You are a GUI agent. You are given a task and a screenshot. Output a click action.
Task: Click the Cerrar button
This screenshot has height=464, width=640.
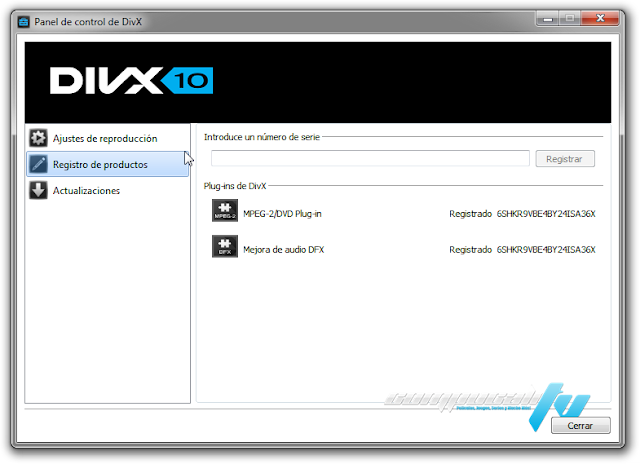coord(580,426)
